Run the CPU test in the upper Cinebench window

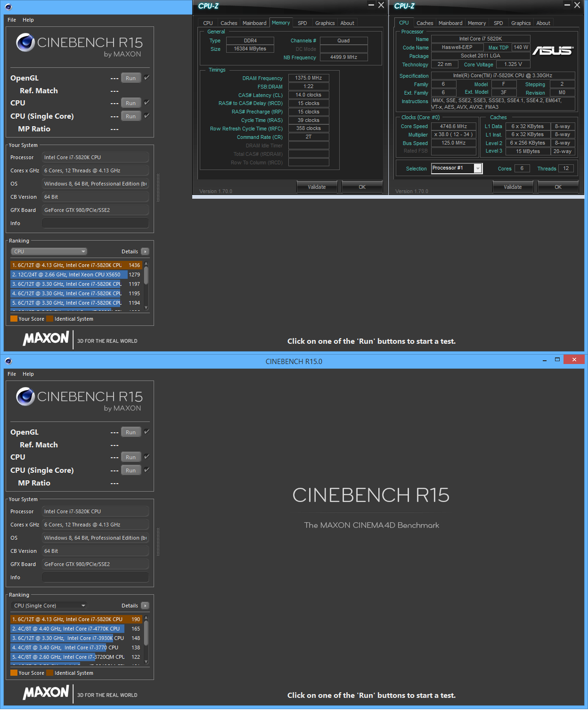[131, 103]
